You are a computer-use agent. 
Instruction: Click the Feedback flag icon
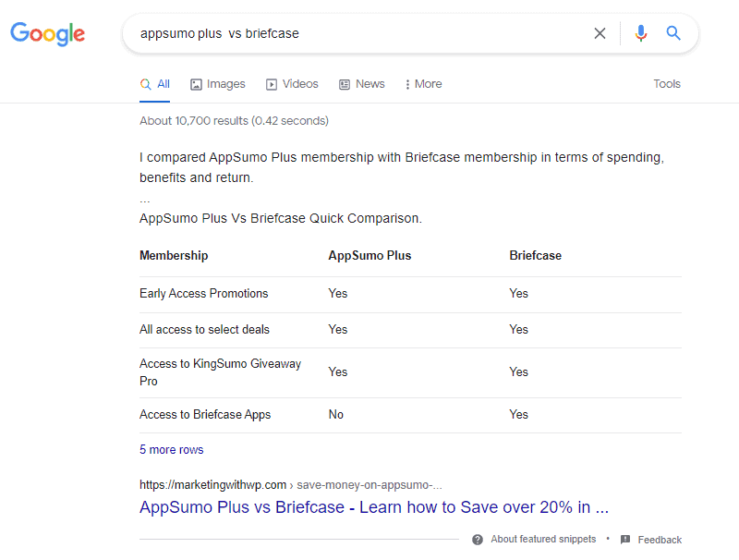pyautogui.click(x=625, y=540)
